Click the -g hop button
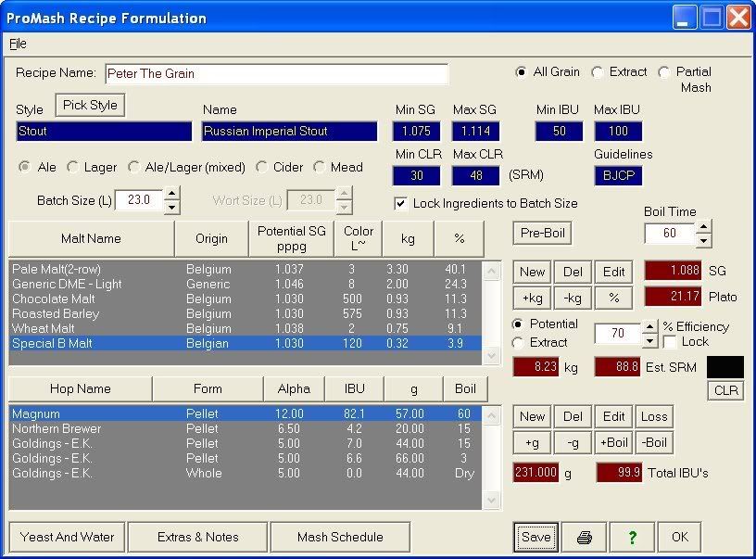 click(x=573, y=443)
